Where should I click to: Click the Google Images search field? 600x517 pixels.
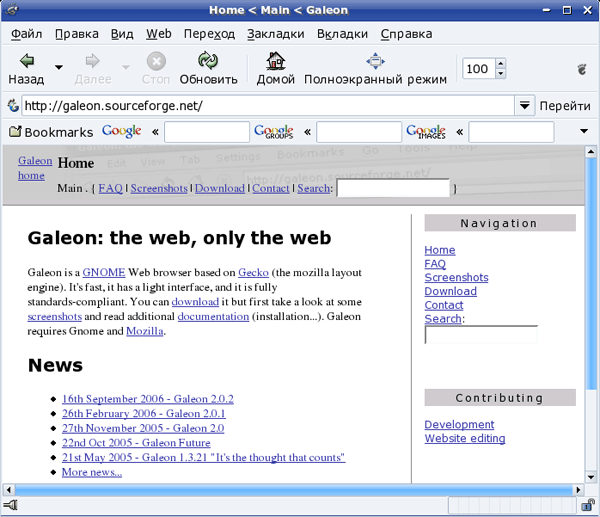click(511, 132)
